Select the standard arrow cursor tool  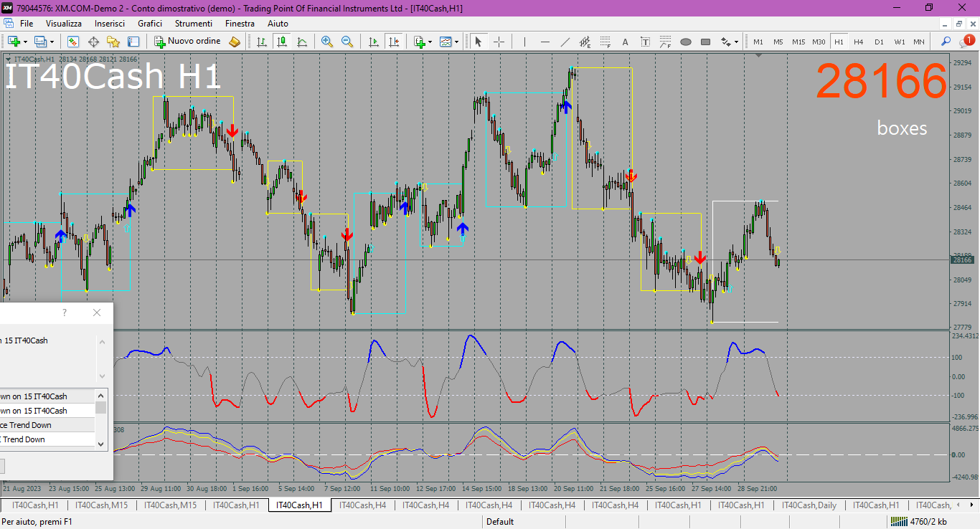pyautogui.click(x=479, y=42)
